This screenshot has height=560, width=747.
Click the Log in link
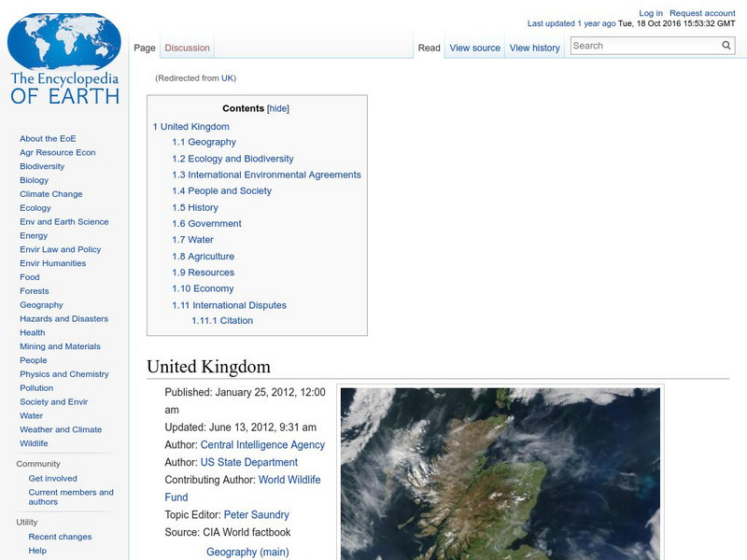pos(651,14)
